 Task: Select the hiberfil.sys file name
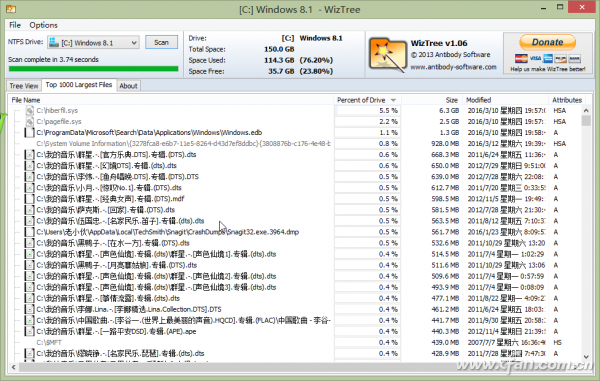[57, 111]
